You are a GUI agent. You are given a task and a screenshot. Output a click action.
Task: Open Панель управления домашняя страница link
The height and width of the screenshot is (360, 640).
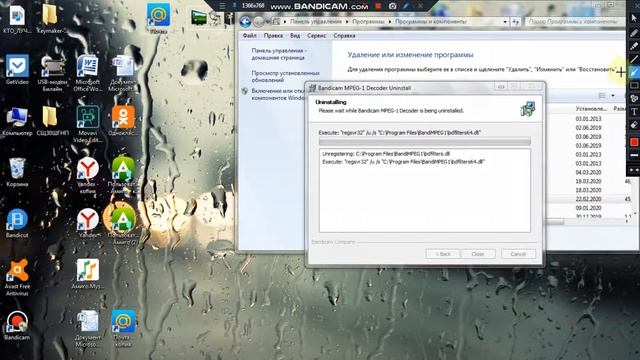[279, 54]
